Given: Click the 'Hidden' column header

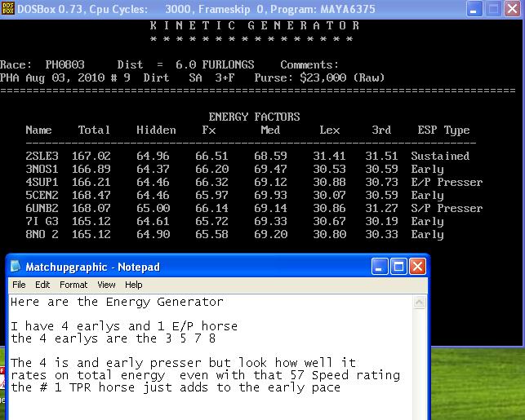Looking at the screenshot, I should click(156, 130).
